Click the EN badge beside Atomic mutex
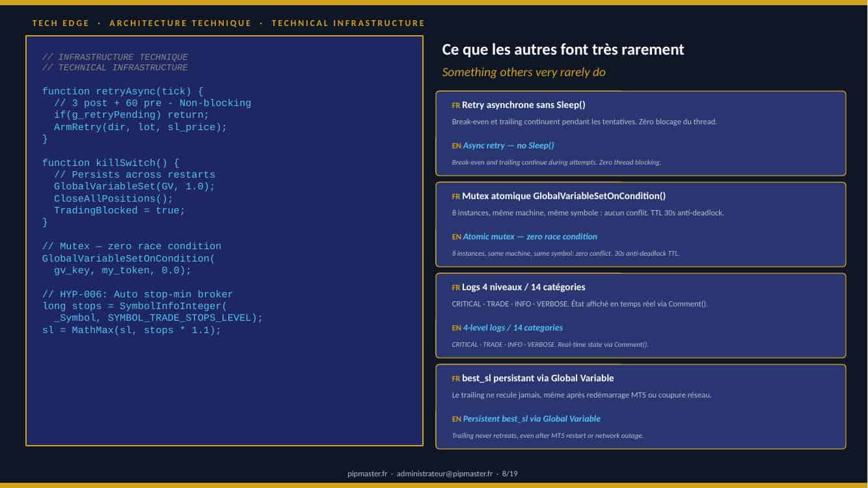The image size is (868, 488). (x=456, y=237)
